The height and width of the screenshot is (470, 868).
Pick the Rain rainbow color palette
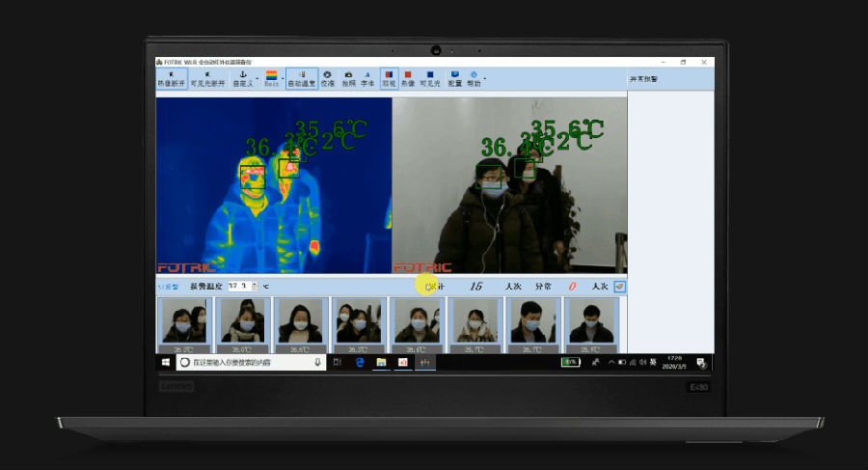pyautogui.click(x=271, y=79)
